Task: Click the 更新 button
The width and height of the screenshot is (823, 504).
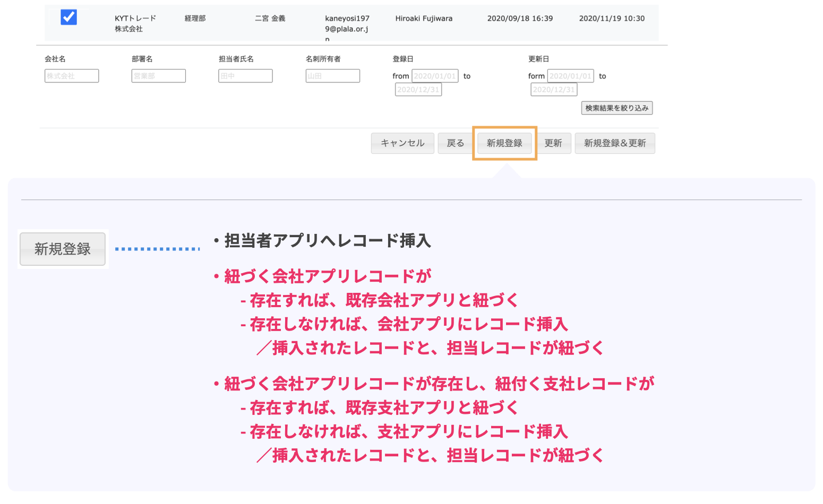Action: point(553,143)
